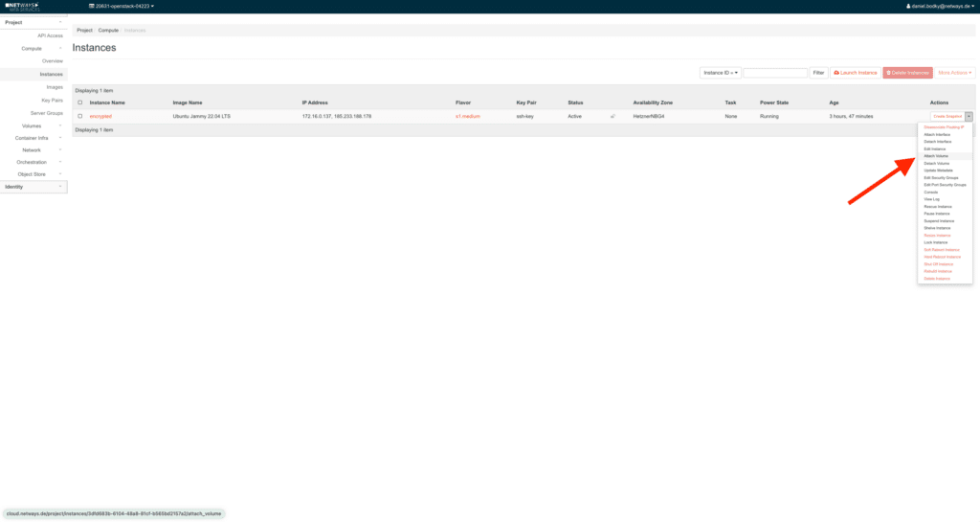The height and width of the screenshot is (522, 980).
Task: Choose Attach Volume from the actions menu
Action: 937,156
